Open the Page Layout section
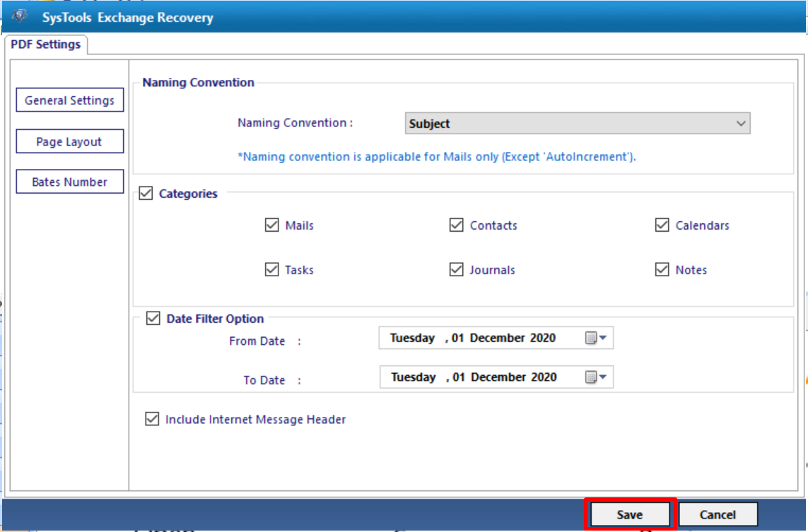Viewport: 808px width, 532px height. (x=69, y=141)
